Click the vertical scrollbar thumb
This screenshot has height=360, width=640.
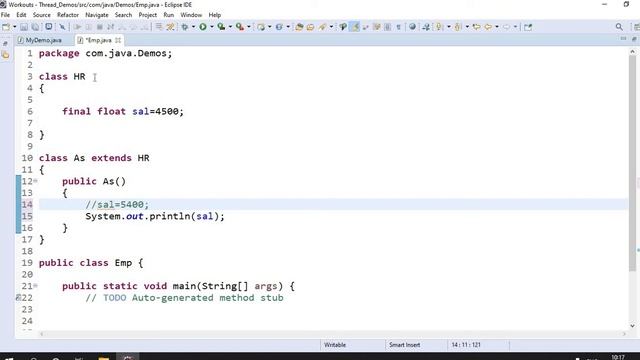[633, 163]
